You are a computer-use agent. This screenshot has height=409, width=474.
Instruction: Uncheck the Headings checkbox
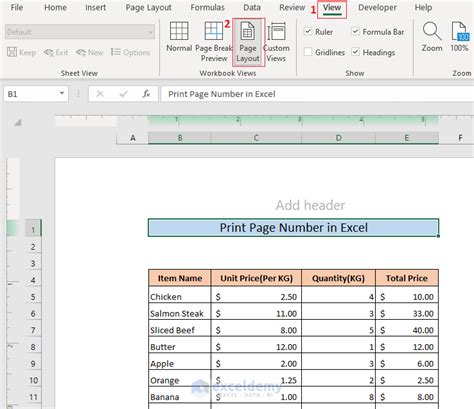[355, 52]
